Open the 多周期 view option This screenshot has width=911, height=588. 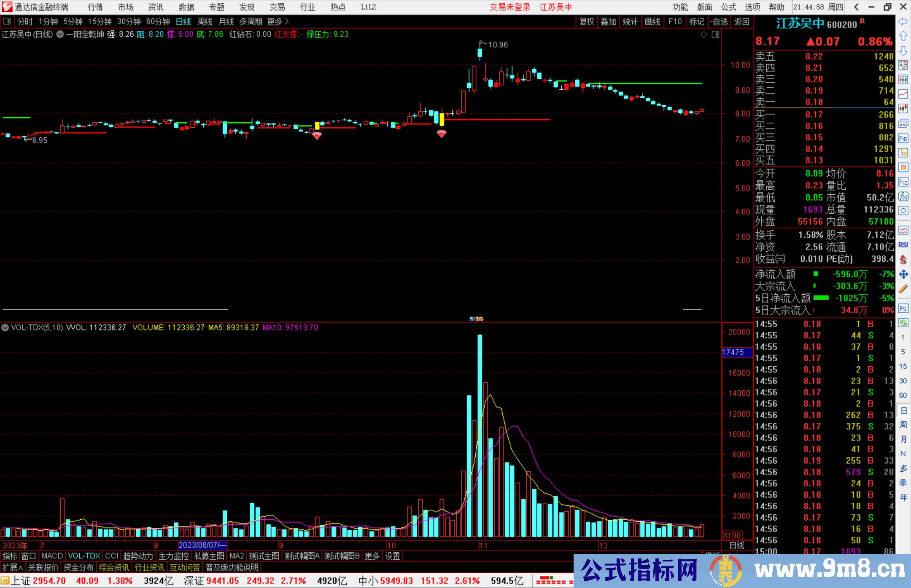coord(251,21)
